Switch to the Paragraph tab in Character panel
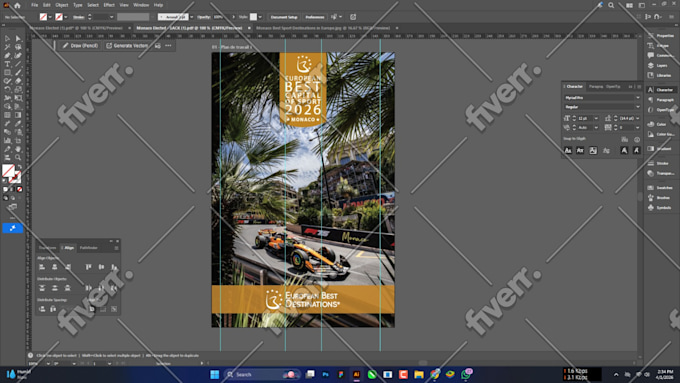The width and height of the screenshot is (680, 383). click(x=595, y=86)
